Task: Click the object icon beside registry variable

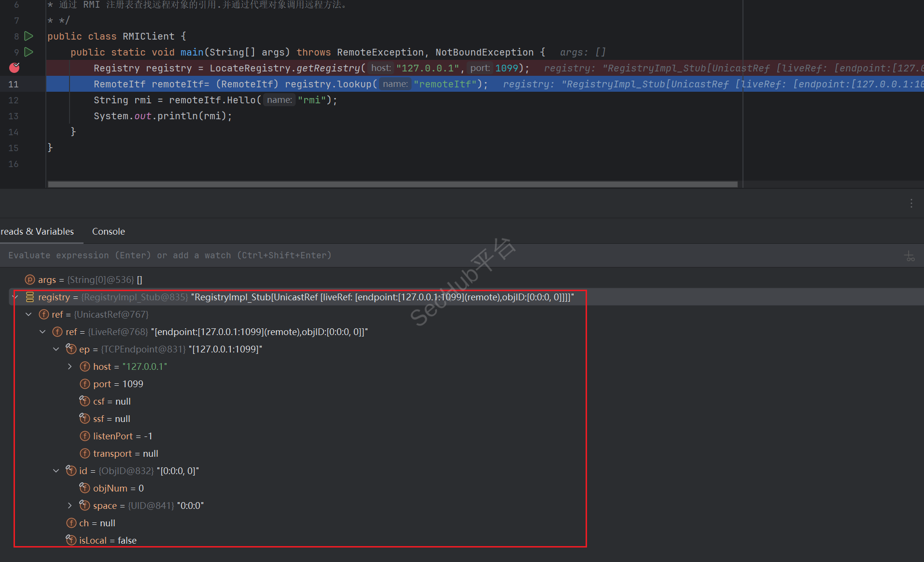Action: (x=30, y=297)
